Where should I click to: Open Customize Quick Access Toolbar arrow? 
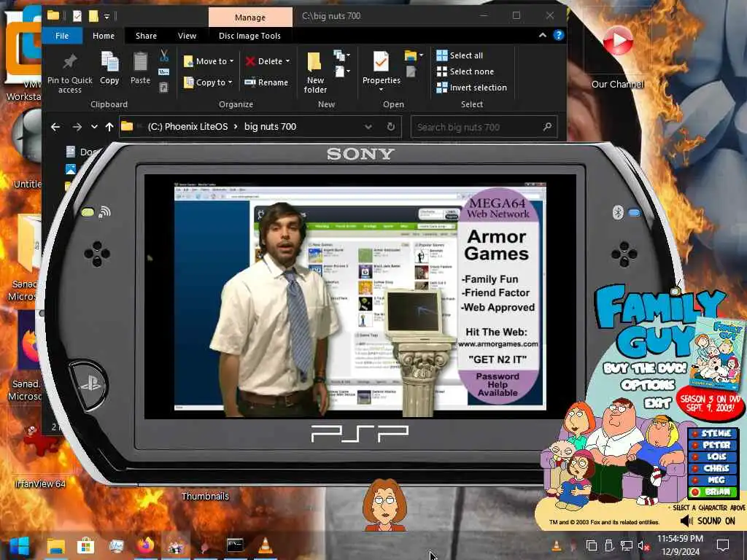[107, 16]
